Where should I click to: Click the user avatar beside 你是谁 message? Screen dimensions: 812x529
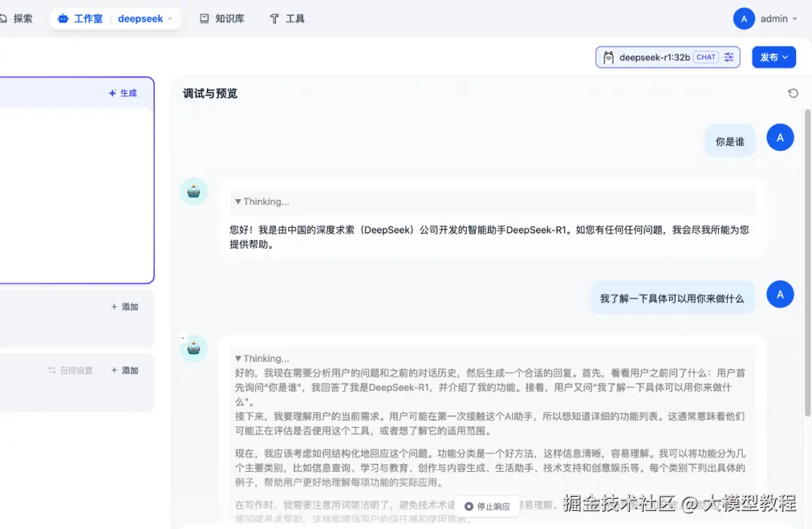point(780,138)
